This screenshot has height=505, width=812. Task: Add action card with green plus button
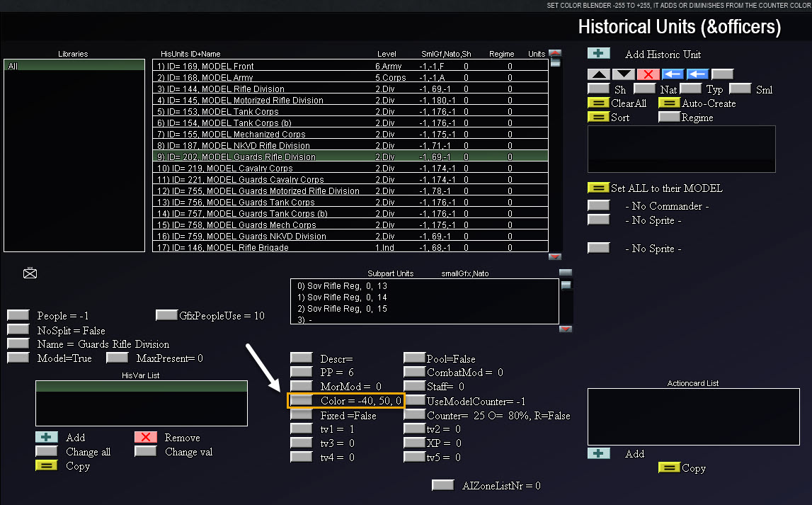[599, 453]
